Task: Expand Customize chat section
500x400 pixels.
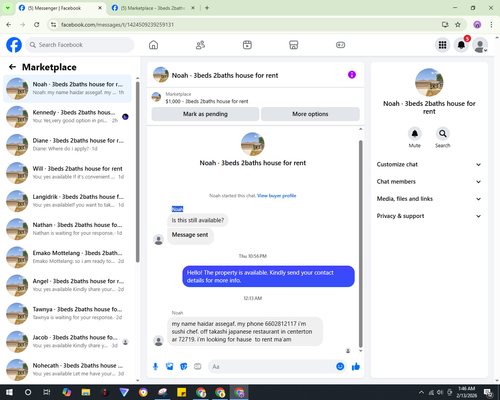Action: tap(429, 164)
